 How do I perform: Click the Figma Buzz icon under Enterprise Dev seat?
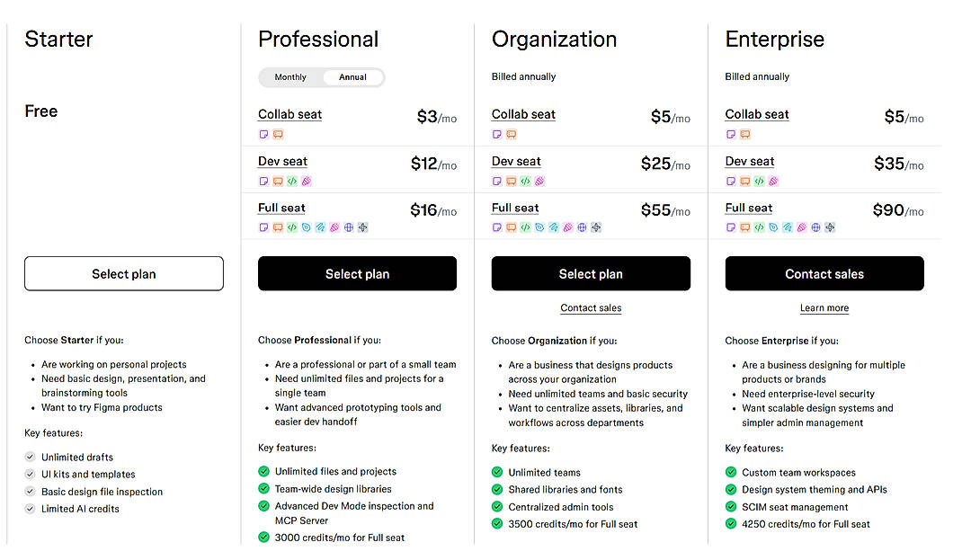click(773, 181)
